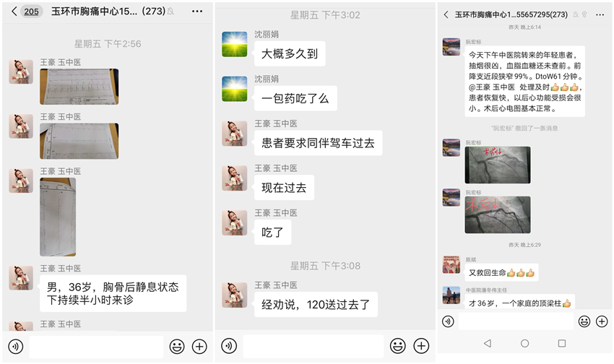Viewport: 614px width, 364px height.
Task: Tap back arrow in right chat header
Action: (446, 15)
